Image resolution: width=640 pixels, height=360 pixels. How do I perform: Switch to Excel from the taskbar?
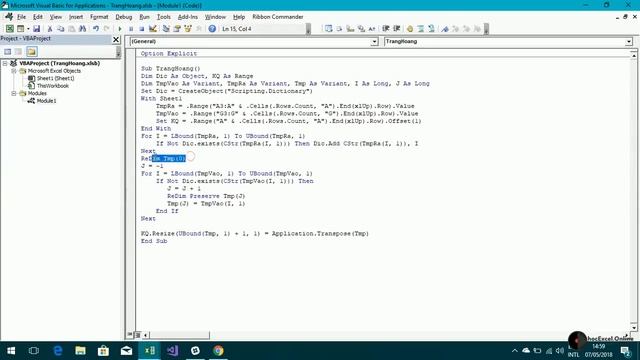[149, 351]
